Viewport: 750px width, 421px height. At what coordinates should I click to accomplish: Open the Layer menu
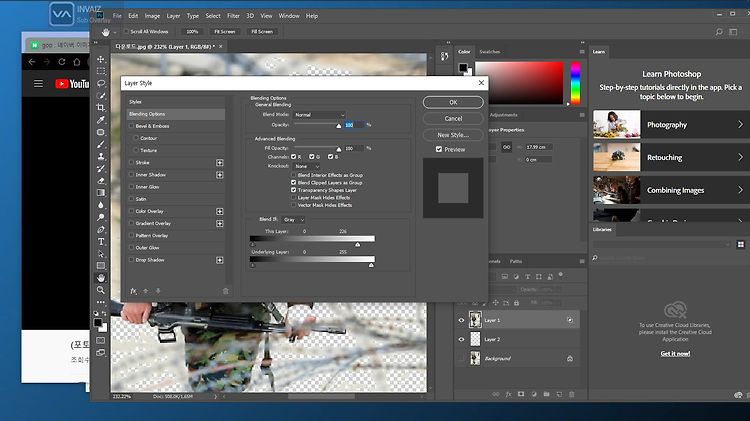click(x=173, y=16)
